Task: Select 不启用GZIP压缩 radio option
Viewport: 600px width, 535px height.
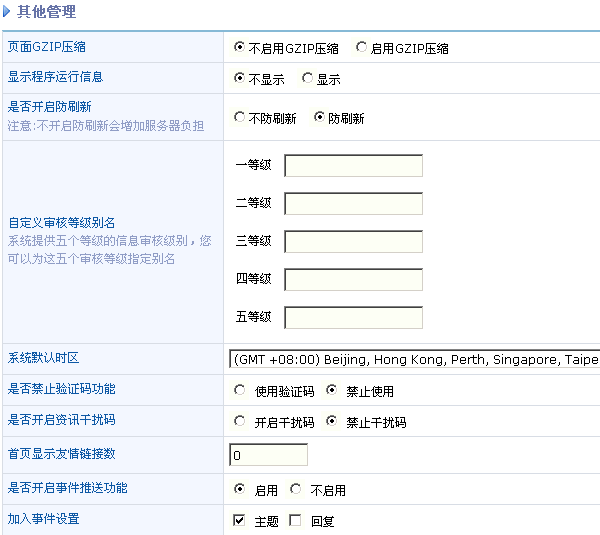Action: pyautogui.click(x=239, y=47)
